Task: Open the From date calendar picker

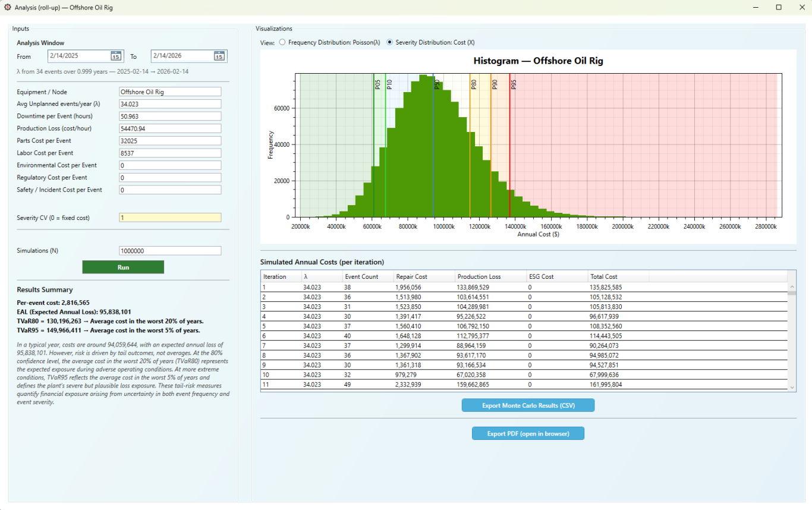Action: [116, 56]
